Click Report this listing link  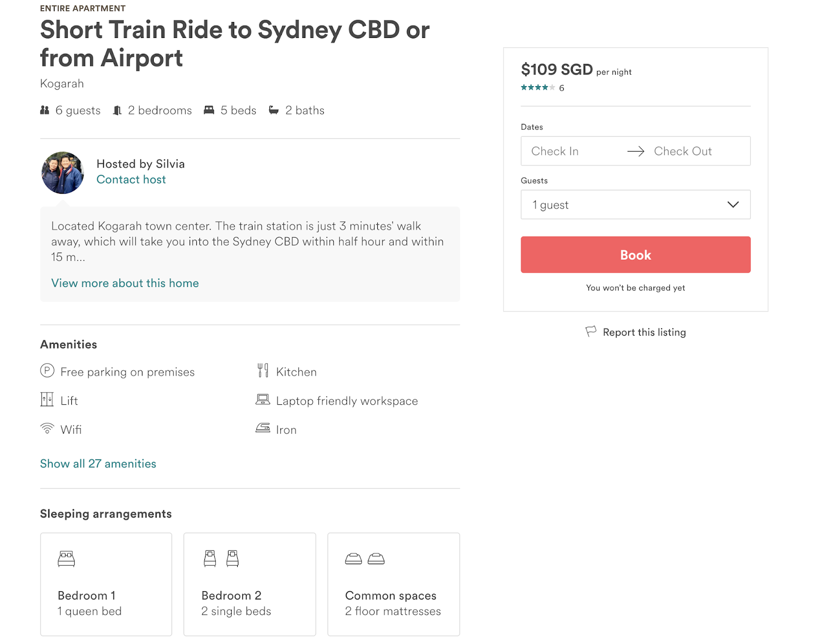pyautogui.click(x=644, y=333)
